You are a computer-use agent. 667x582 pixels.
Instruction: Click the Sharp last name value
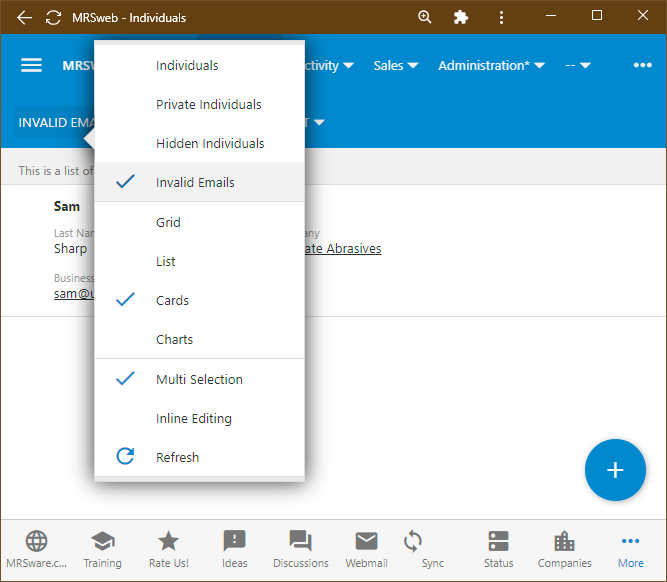coord(70,248)
